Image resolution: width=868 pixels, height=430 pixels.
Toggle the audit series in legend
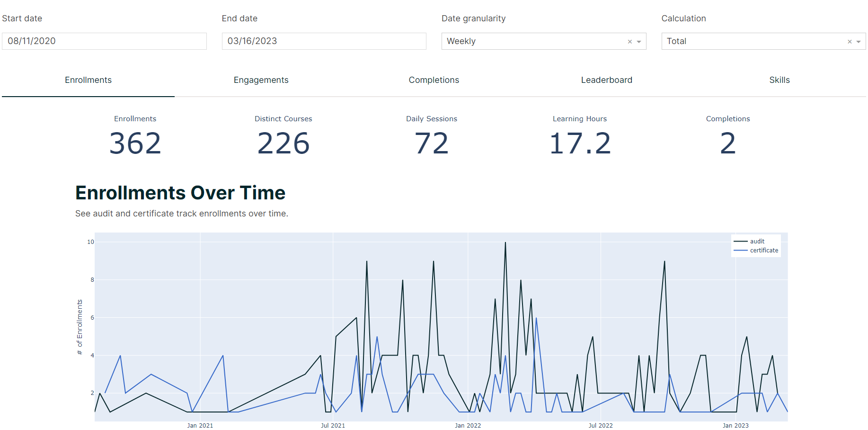point(756,242)
